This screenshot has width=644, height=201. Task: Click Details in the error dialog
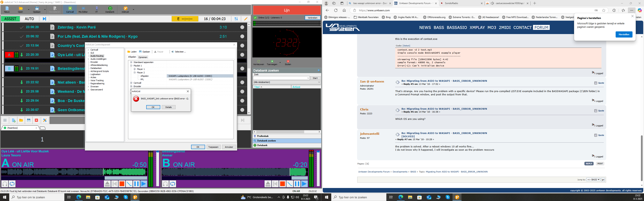coord(168,107)
